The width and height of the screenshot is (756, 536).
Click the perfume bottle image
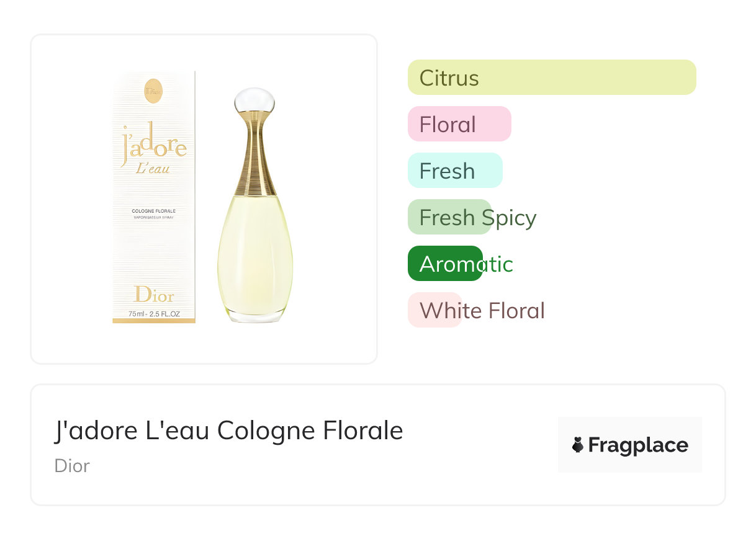255,248
